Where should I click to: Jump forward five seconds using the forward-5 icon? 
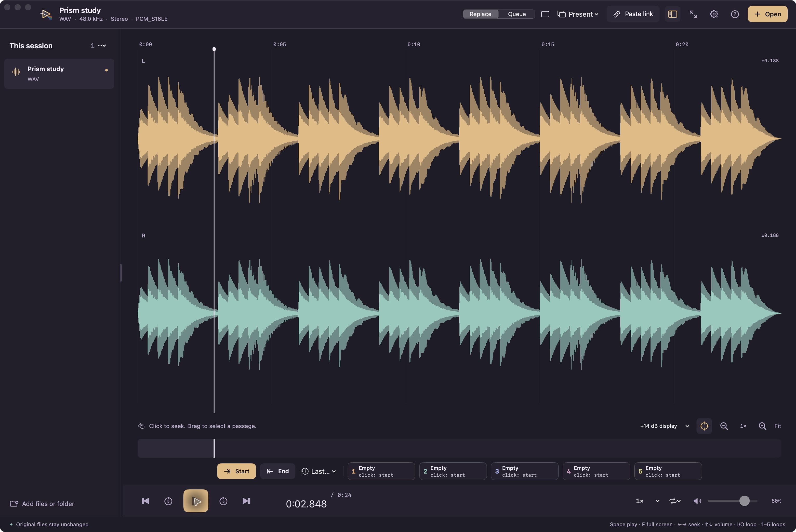(223, 501)
